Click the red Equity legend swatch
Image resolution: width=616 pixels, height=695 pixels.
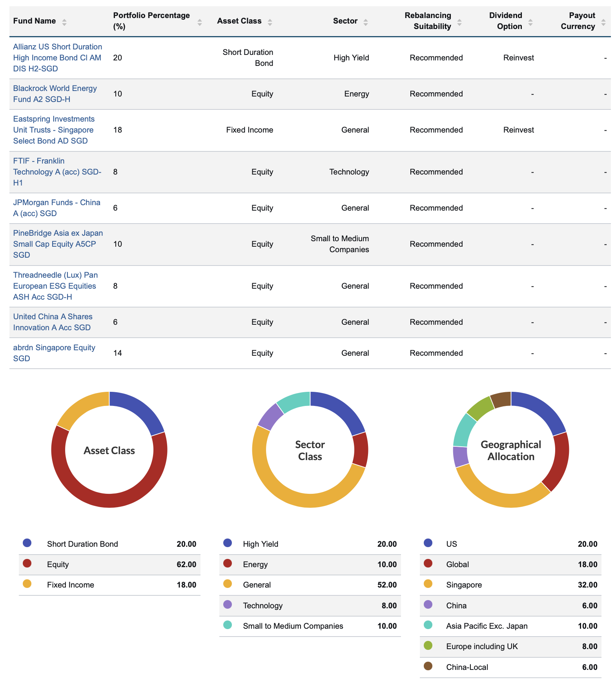click(27, 564)
